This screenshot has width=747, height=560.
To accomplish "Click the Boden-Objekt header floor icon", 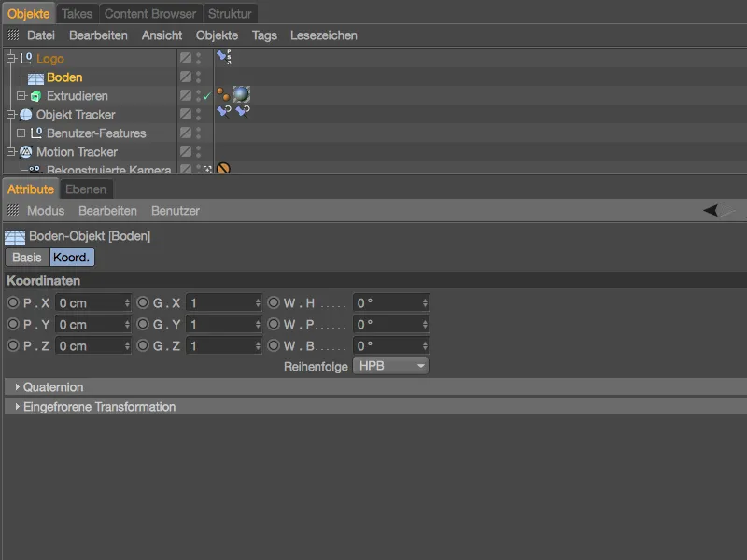I will click(15, 237).
